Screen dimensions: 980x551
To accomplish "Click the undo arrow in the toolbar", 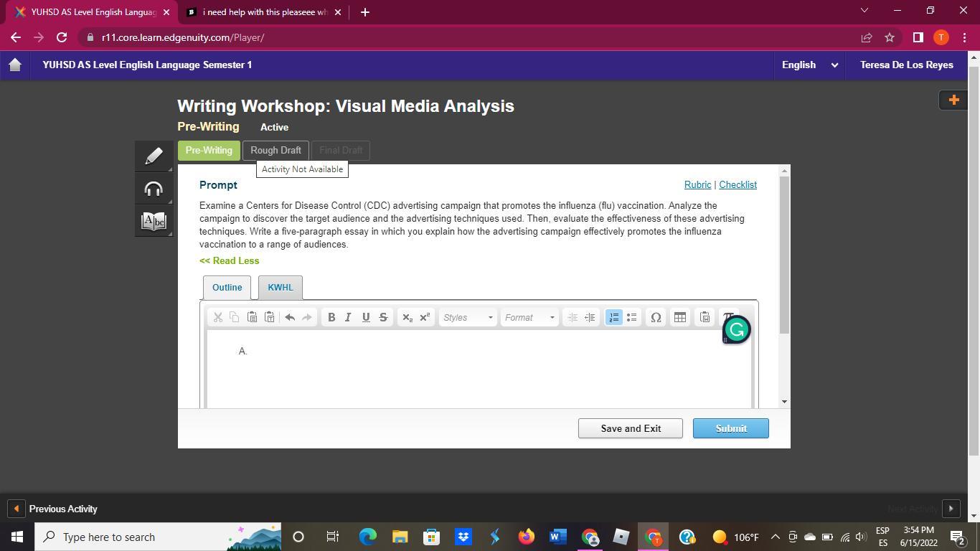I will (x=290, y=317).
